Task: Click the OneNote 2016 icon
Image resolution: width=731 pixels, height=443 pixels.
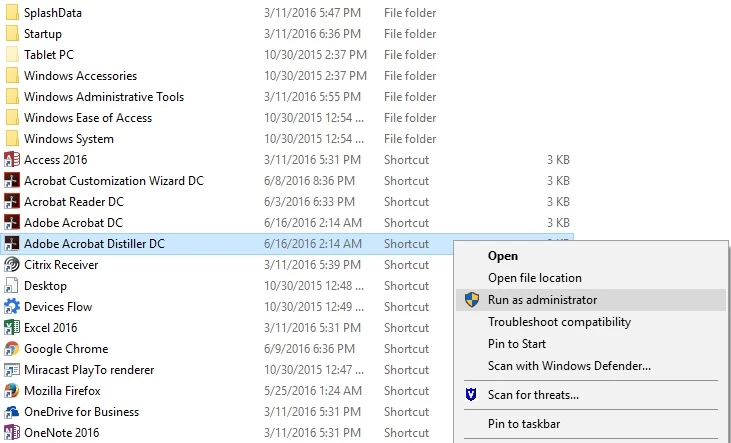Action: point(12,432)
